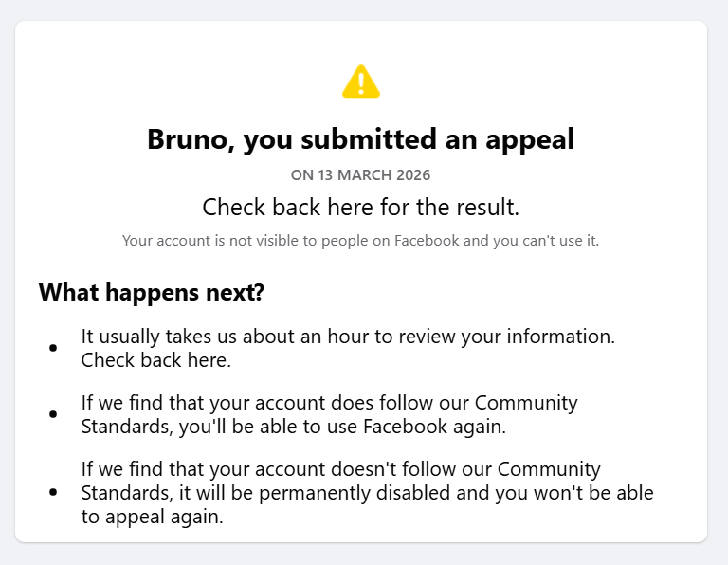Click the "doesn't follow our Community" bullet text

tap(446, 469)
